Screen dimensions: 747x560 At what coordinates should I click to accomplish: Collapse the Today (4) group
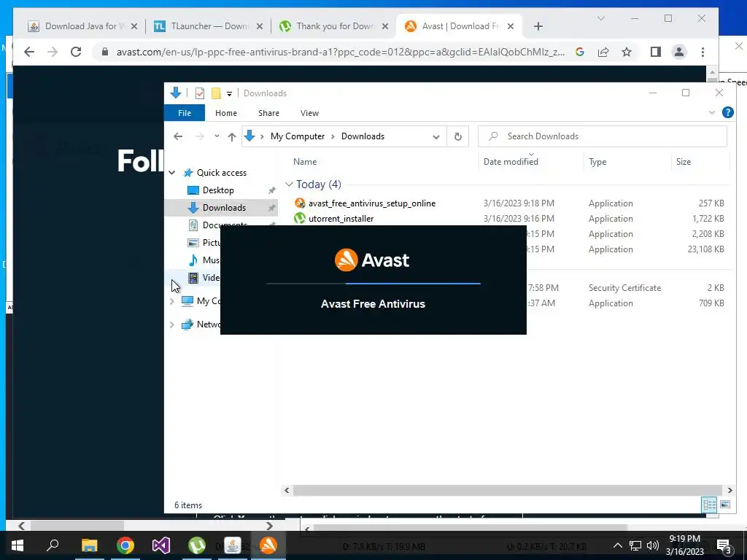[x=289, y=184]
